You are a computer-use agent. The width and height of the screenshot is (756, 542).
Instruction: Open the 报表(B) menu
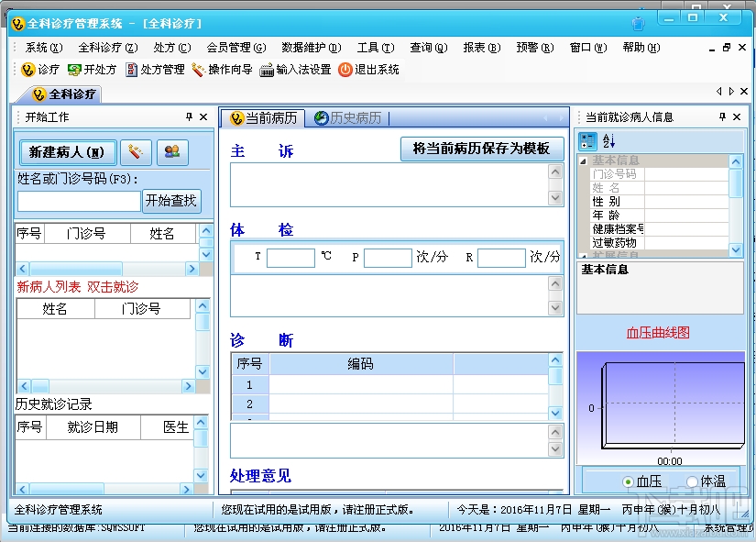point(482,48)
